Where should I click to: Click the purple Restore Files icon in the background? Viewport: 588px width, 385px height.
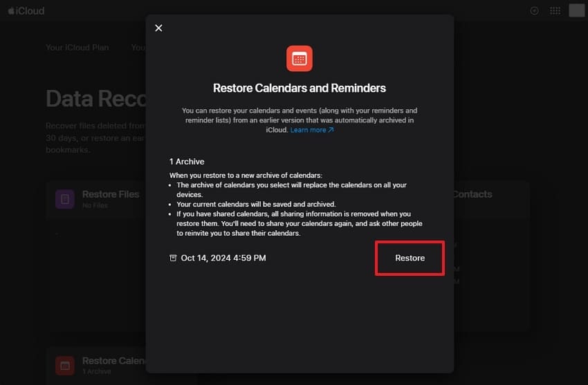coord(65,199)
